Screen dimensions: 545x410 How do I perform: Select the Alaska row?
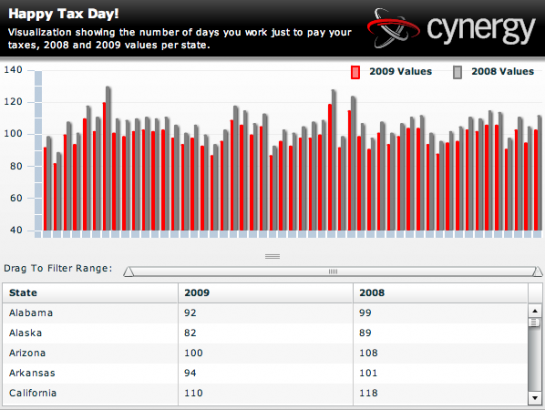pyautogui.click(x=266, y=333)
